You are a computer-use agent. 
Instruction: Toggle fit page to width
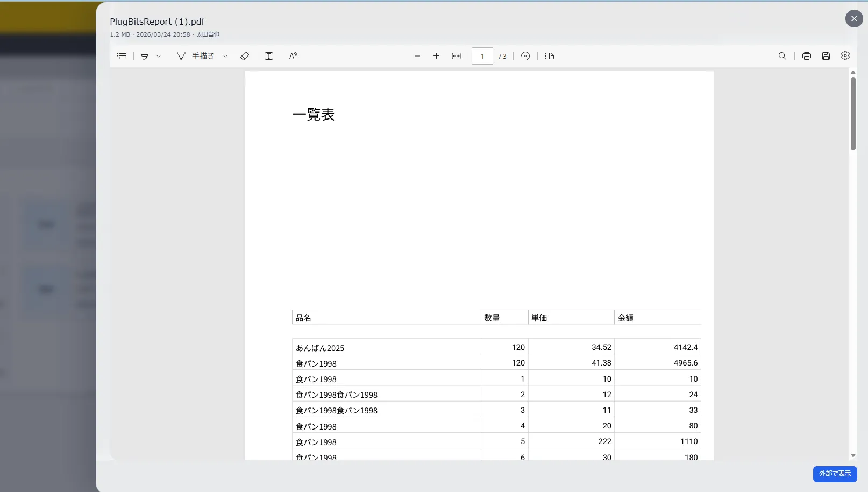tap(456, 55)
